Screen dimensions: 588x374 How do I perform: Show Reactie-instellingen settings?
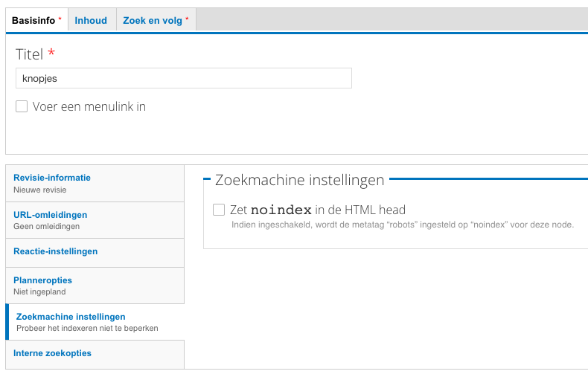pos(55,251)
